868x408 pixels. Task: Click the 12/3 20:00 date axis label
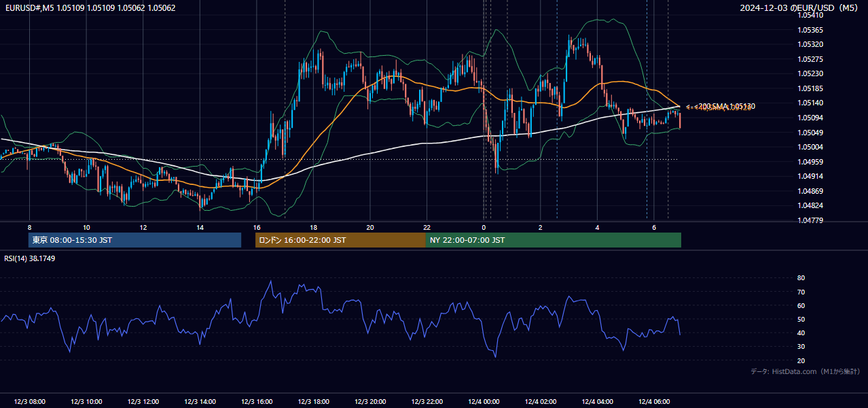pos(370,402)
